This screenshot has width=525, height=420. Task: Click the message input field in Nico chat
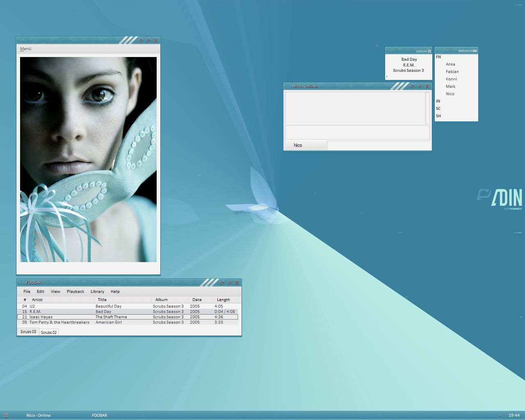click(357, 132)
